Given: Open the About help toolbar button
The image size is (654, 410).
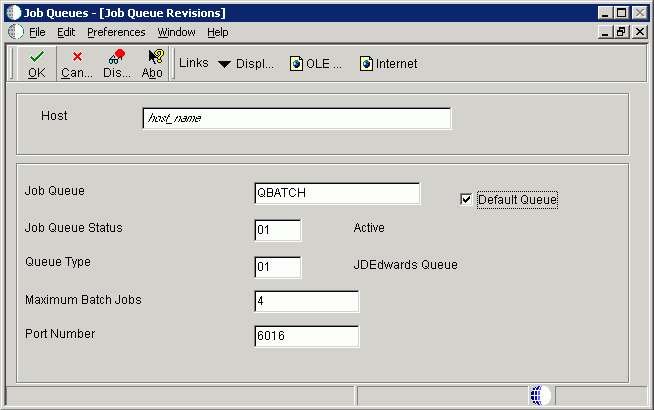Looking at the screenshot, I should [152, 64].
